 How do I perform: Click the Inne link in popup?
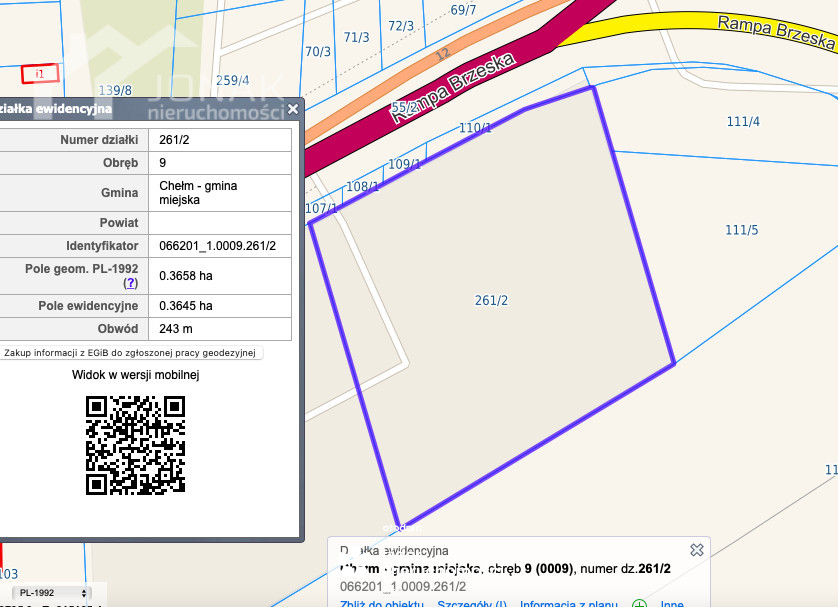(x=672, y=603)
